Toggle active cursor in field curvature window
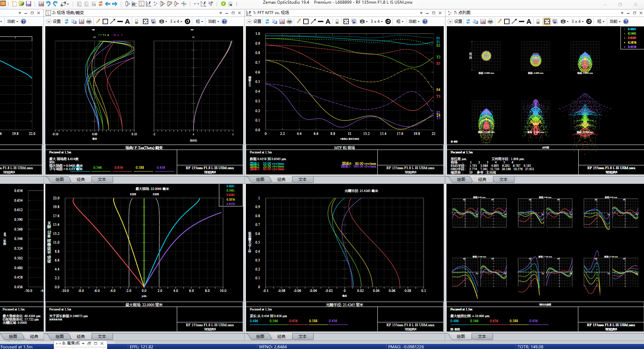644x349 pixels. click(x=146, y=21)
